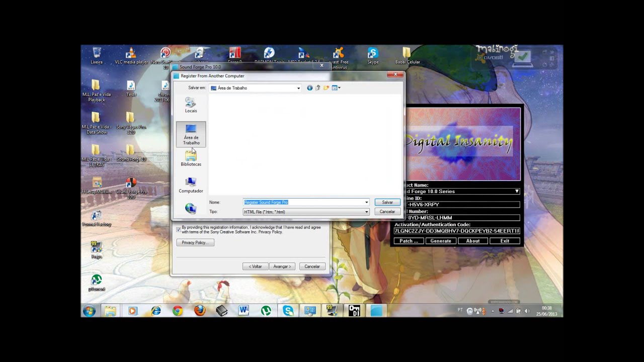Open the view menu icon in save dialog
Screen dimensions: 644x362
point(336,88)
